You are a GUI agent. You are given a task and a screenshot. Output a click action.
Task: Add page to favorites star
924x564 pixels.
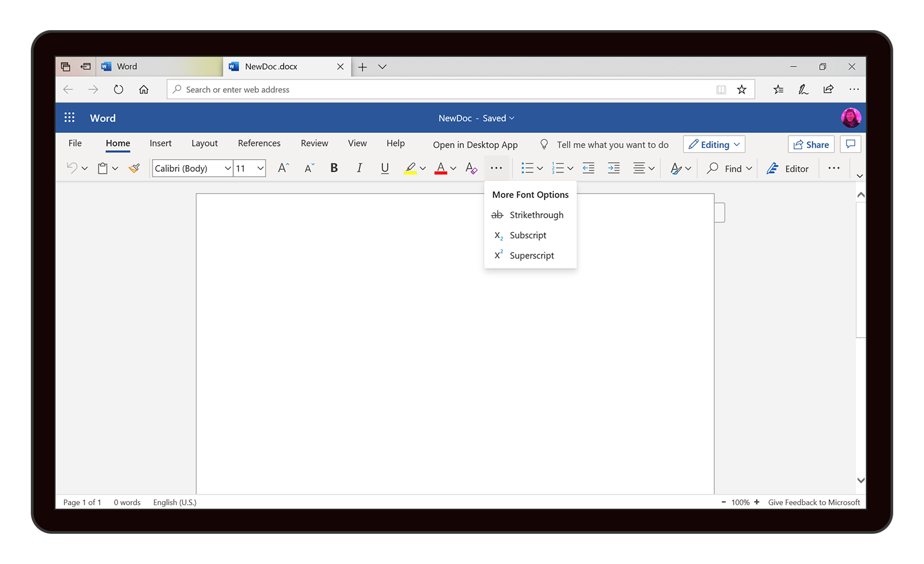coord(742,89)
